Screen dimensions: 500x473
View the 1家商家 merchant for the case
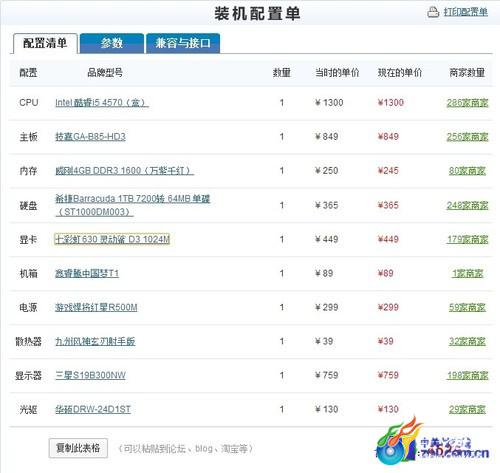467,273
